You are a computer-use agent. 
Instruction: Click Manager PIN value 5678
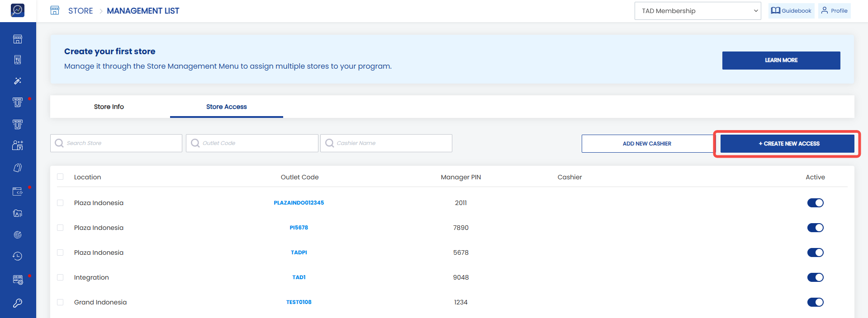point(461,253)
